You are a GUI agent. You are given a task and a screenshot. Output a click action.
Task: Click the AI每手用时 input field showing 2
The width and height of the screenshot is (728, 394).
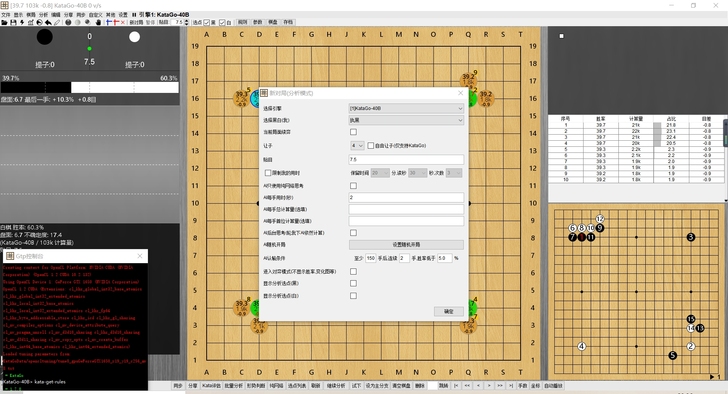coord(406,197)
